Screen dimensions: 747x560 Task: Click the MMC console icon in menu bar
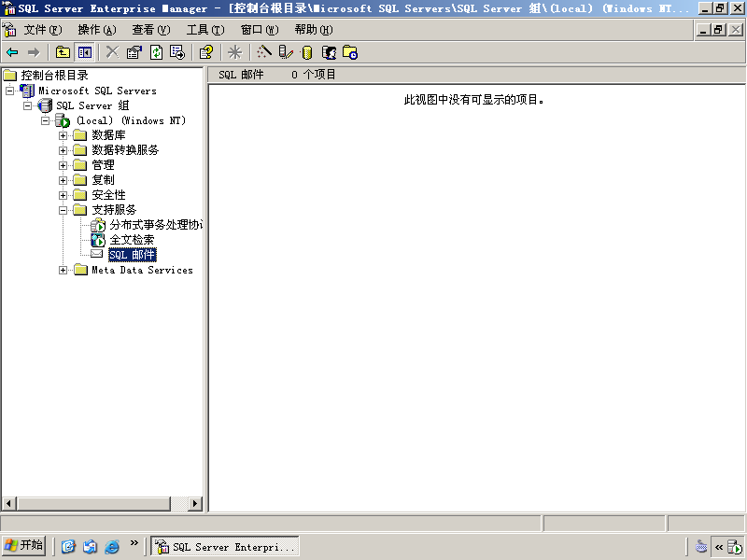pos(9,30)
